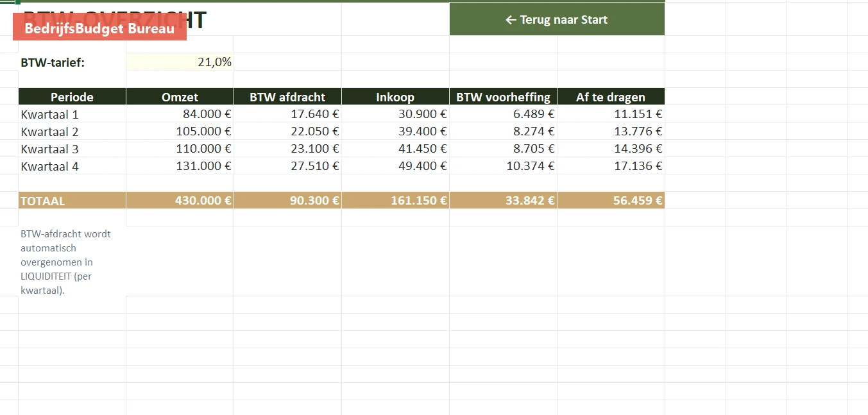Screen dimensions: 868x415
Task: Click the 17.640 € BTW afdracht cell
Action: (x=288, y=114)
